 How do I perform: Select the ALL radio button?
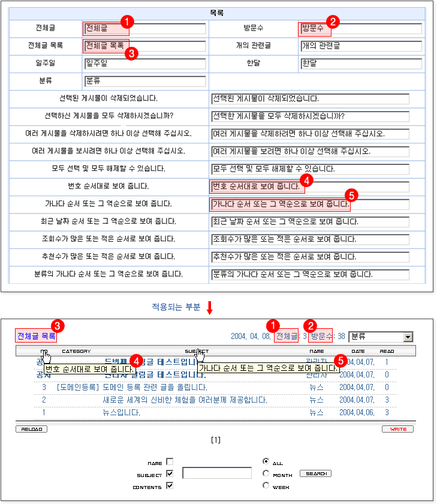(266, 461)
